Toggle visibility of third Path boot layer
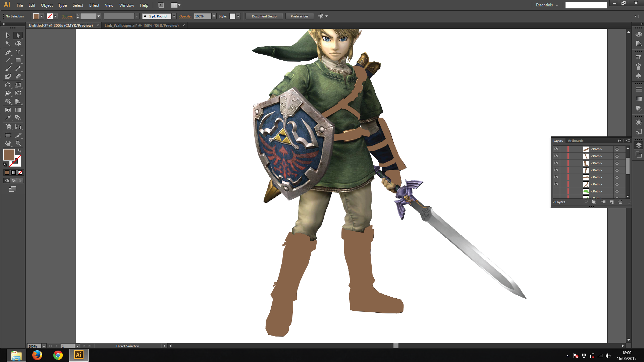 (556, 163)
